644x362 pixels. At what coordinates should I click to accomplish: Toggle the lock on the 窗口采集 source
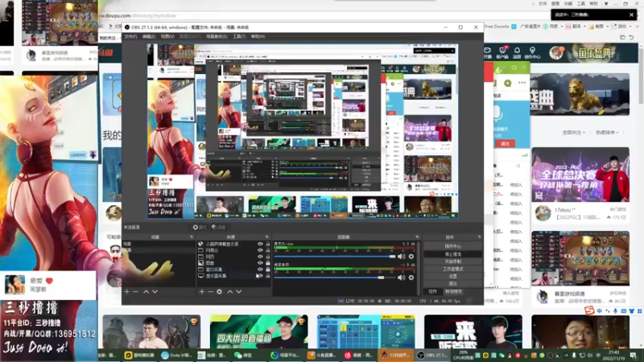[x=268, y=269]
